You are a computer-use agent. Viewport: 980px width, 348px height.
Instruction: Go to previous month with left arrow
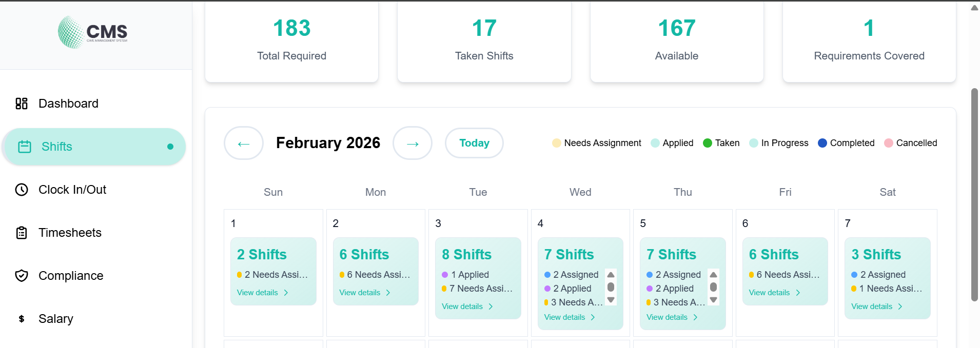[x=244, y=143]
